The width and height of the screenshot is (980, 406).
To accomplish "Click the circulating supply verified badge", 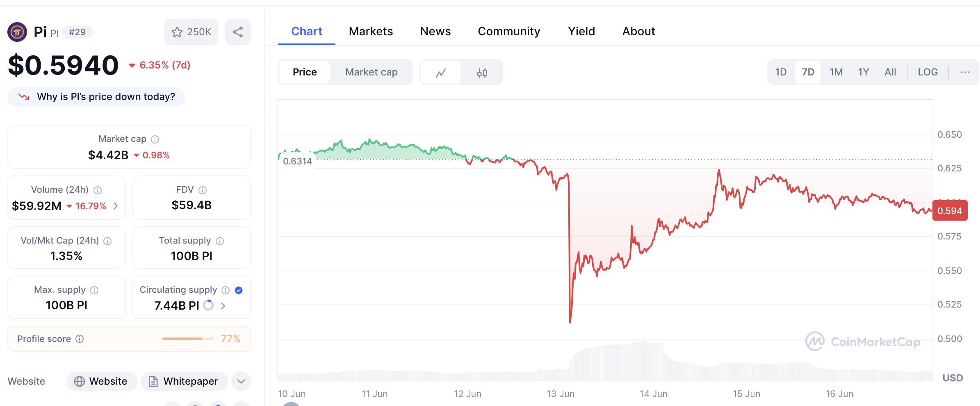I will pyautogui.click(x=239, y=290).
